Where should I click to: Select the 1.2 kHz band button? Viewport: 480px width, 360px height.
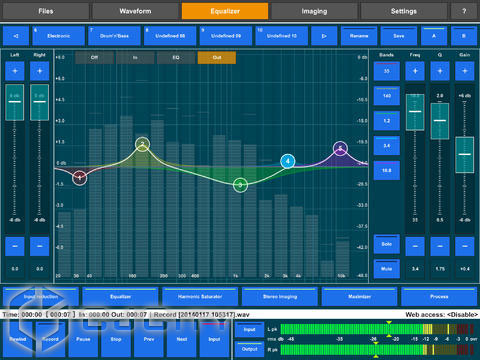pos(387,121)
